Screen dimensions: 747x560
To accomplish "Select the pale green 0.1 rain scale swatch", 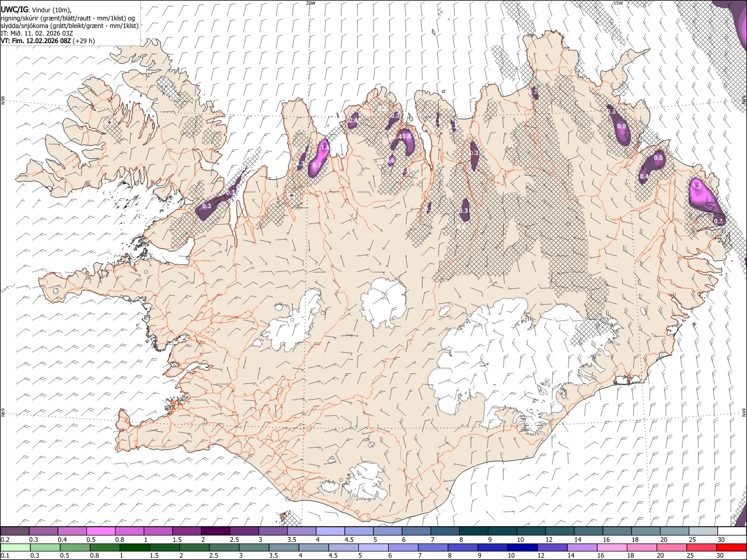I will click(15, 547).
